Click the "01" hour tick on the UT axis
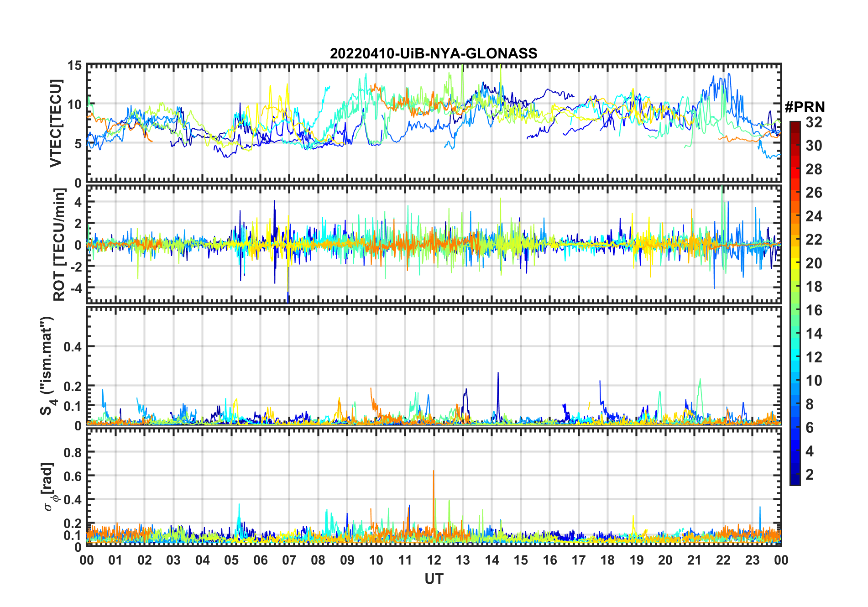The height and width of the screenshot is (607, 868). (x=115, y=560)
